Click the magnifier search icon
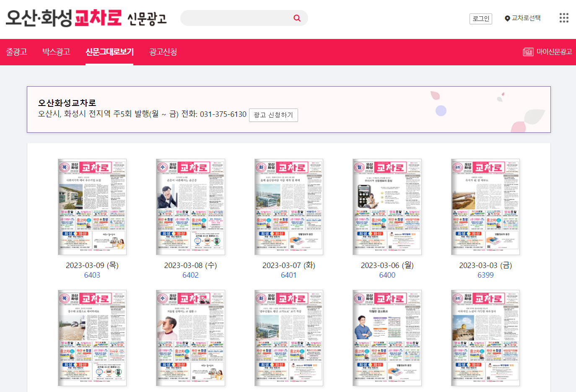The width and height of the screenshot is (576, 392). [297, 18]
